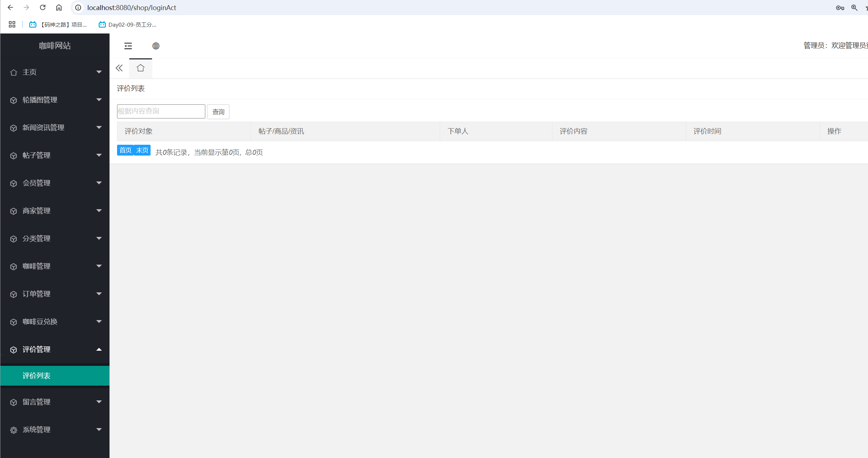Click the double left arrow tab scroller
The image size is (868, 458).
click(x=119, y=68)
